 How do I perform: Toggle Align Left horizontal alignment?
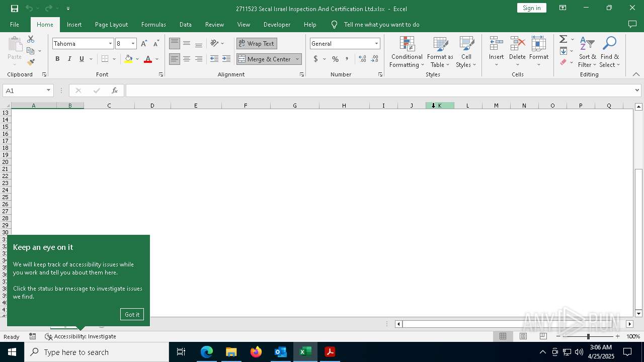[x=175, y=59]
